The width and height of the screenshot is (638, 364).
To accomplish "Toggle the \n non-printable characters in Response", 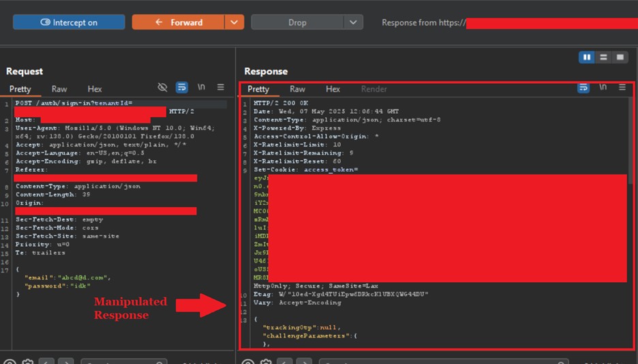I will tap(603, 87).
